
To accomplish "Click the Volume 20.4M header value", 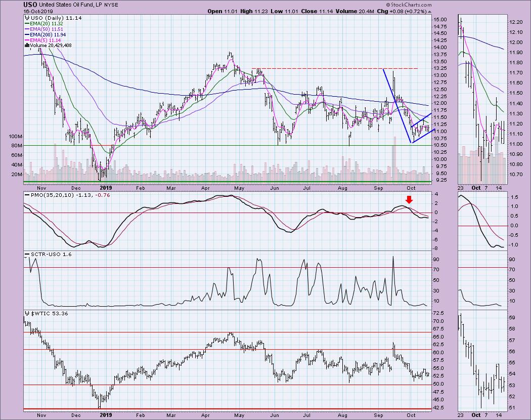I will coord(354,11).
